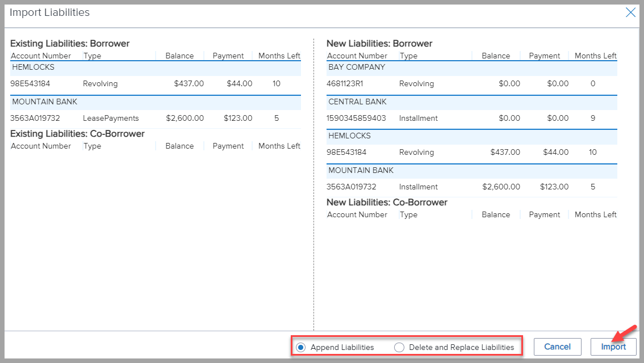Click the Existing Liabilities: Co-Borrower heading
This screenshot has height=363, width=644.
tap(78, 134)
